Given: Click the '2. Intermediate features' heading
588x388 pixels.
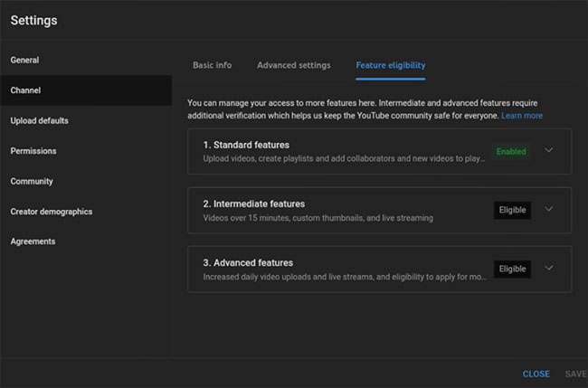Looking at the screenshot, I should [254, 203].
